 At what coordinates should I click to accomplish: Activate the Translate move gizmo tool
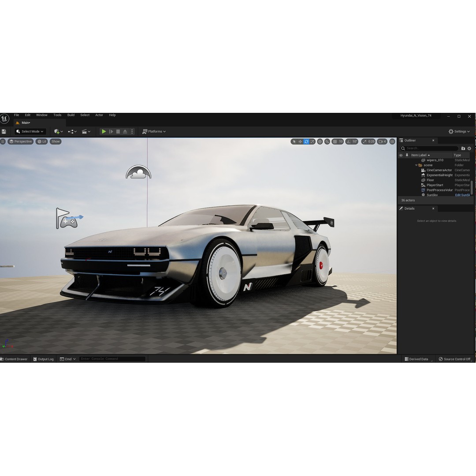click(300, 141)
